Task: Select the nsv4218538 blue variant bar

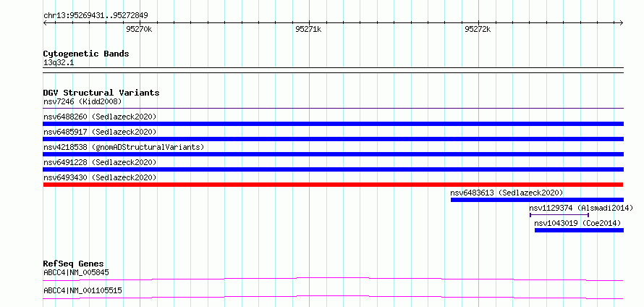Action: [x=333, y=154]
